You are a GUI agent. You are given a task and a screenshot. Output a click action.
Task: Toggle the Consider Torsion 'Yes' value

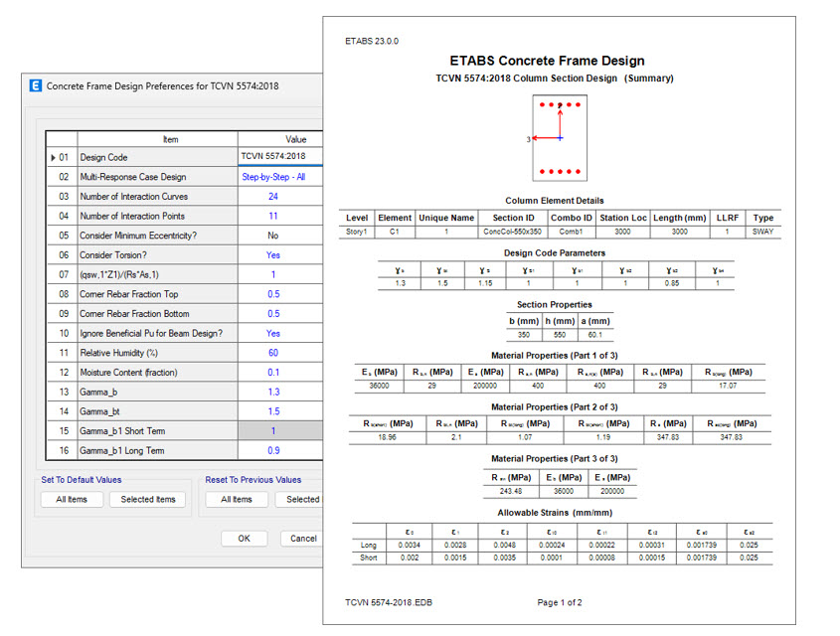click(x=273, y=255)
